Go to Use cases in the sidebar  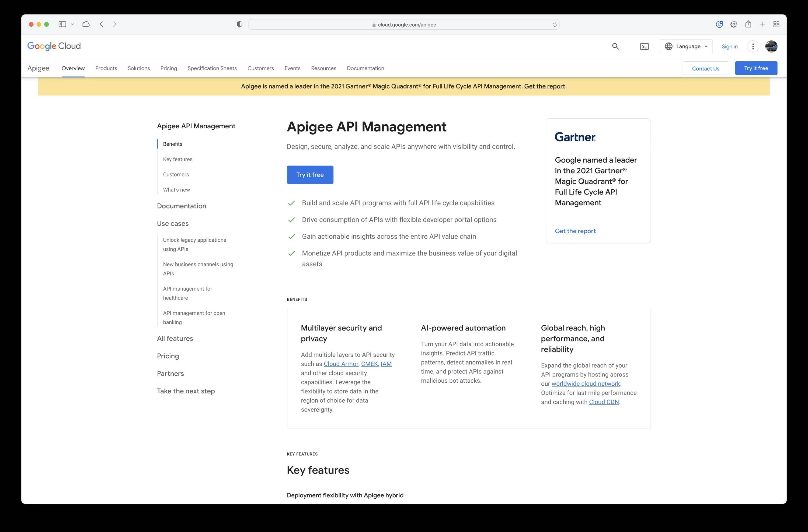click(172, 224)
